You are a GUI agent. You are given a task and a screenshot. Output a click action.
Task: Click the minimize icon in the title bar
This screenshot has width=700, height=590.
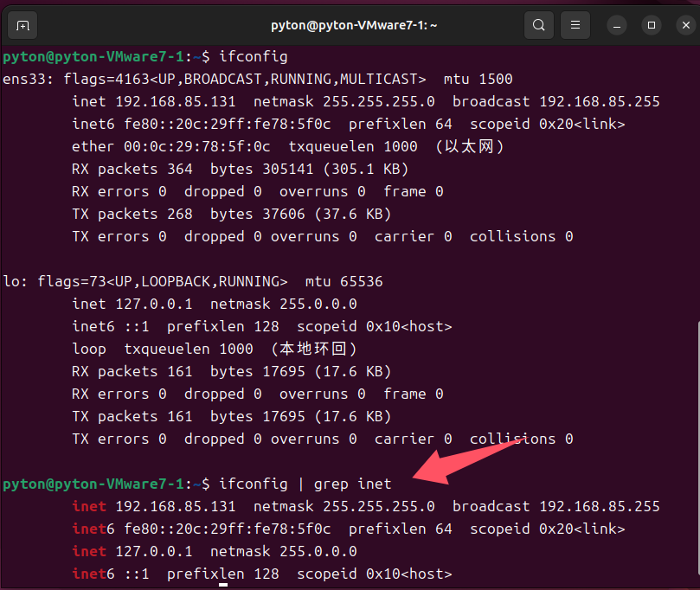click(616, 24)
